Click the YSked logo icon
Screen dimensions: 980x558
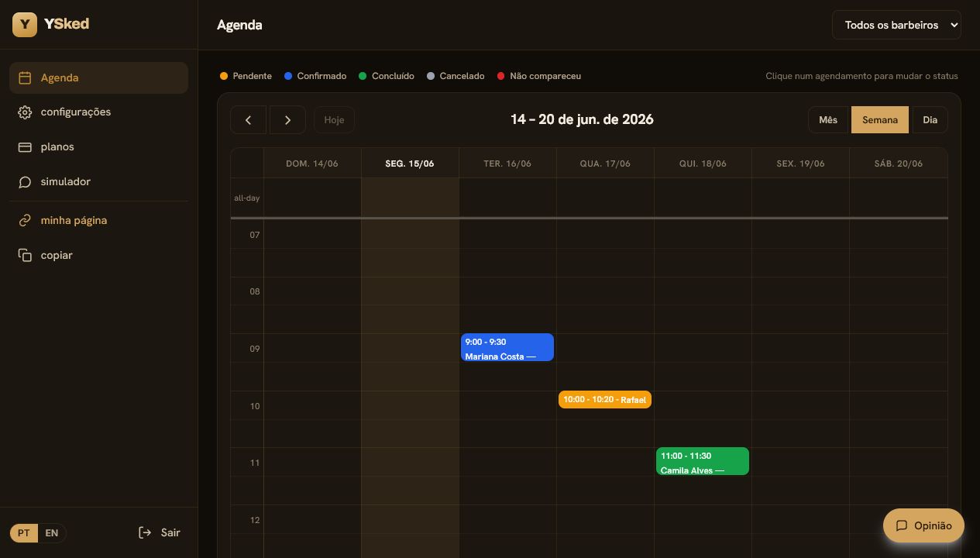click(25, 25)
